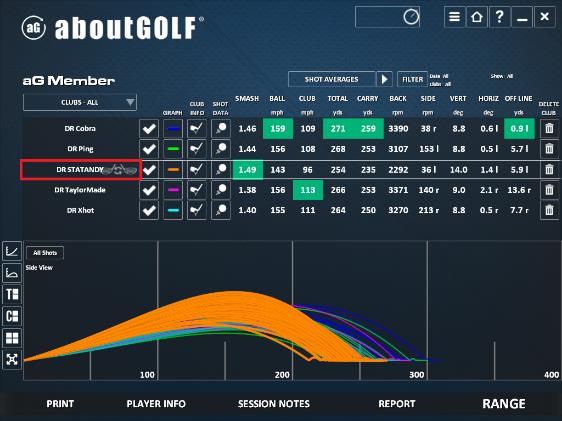Viewport: 562px width, 421px height.
Task: Select the line graph view icon
Action: point(12,251)
